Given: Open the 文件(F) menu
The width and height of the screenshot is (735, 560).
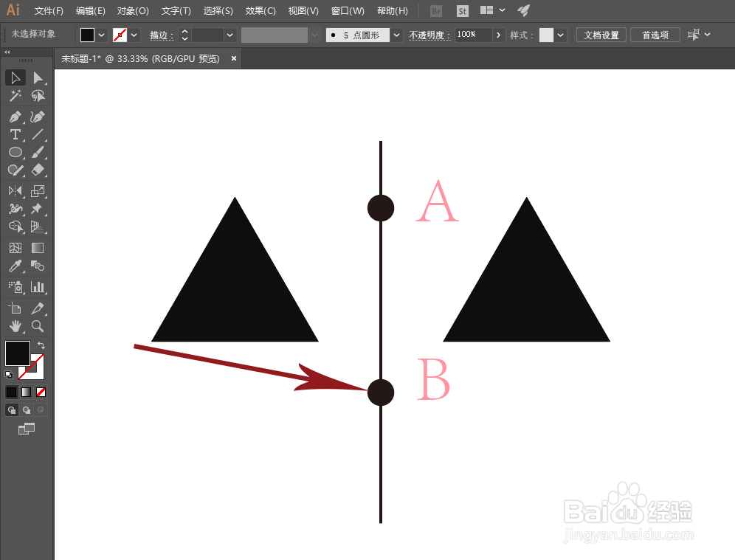Looking at the screenshot, I should point(49,11).
